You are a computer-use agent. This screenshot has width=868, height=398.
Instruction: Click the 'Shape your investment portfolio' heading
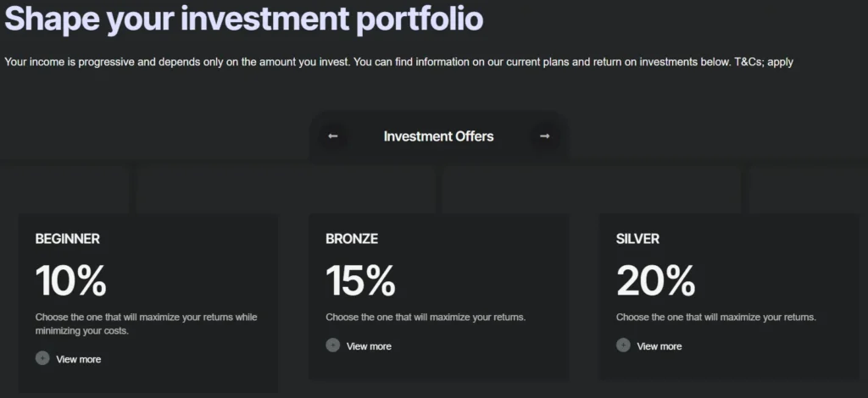click(244, 19)
